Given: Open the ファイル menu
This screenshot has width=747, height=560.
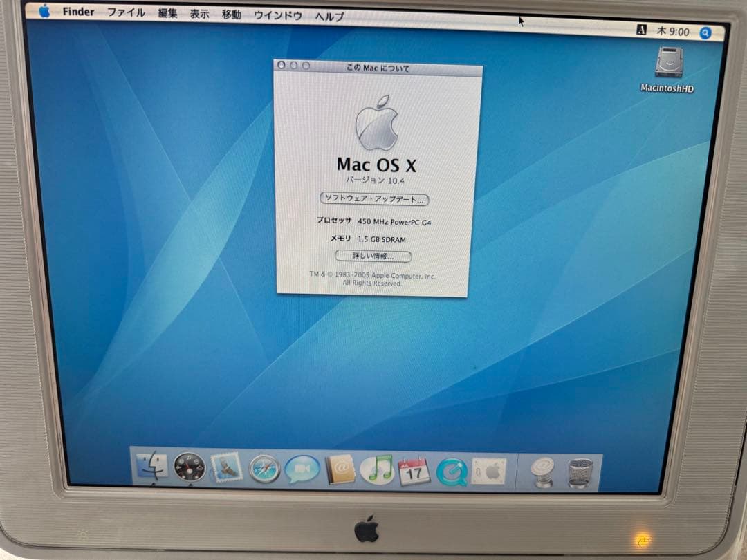Looking at the screenshot, I should [127, 12].
